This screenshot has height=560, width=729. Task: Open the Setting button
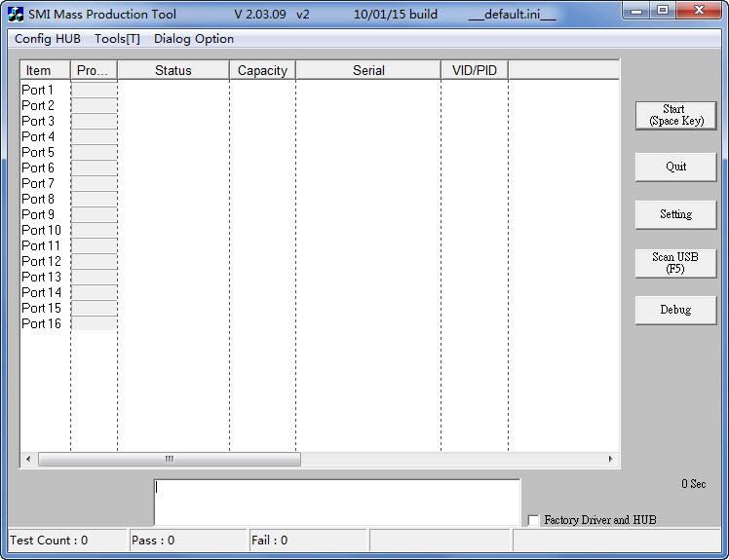click(x=676, y=214)
